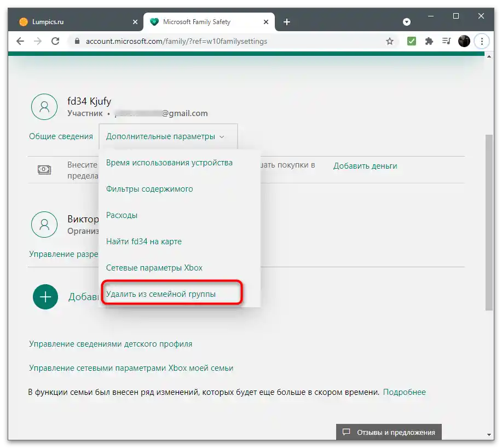Click the browser forward arrow
This screenshot has width=502, height=448.
click(38, 41)
